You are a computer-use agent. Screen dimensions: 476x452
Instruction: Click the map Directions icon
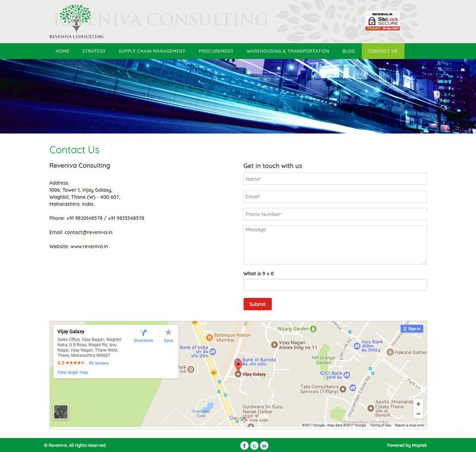pos(143,333)
